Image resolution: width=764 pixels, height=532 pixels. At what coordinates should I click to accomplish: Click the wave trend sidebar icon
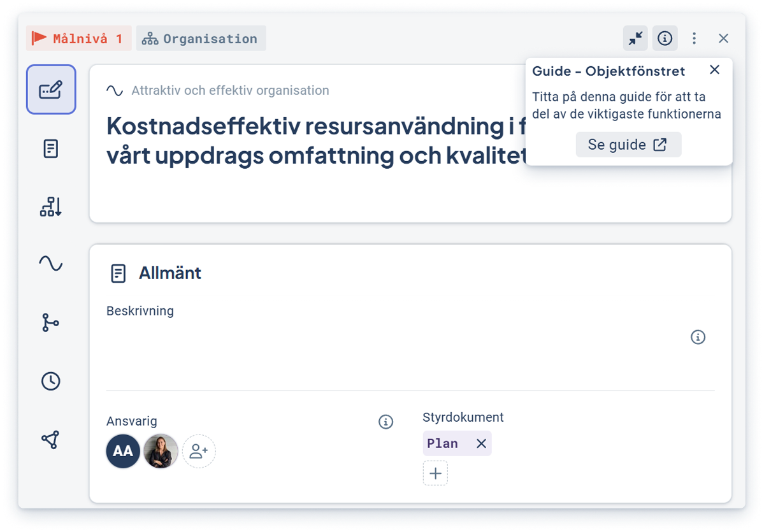51,263
